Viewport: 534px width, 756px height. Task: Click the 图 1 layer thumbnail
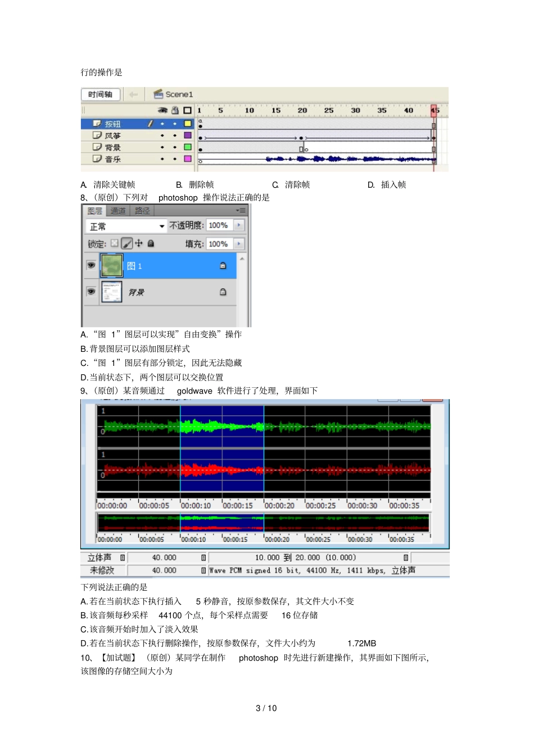tap(111, 265)
